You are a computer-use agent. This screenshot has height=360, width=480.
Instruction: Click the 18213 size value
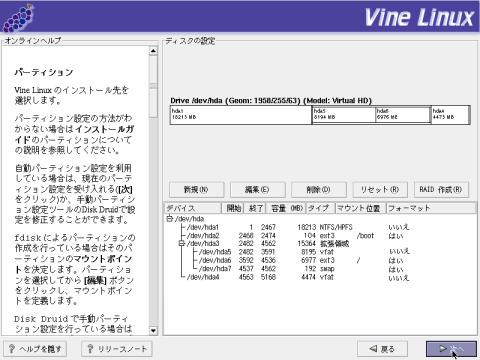(307, 227)
